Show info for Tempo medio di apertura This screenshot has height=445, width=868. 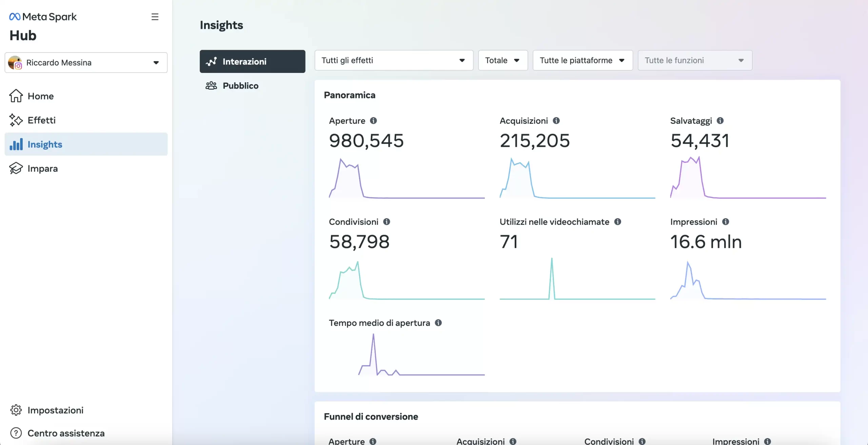(x=438, y=323)
